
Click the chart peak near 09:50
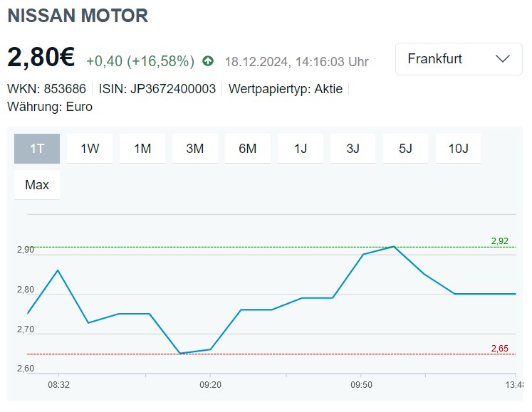coord(393,247)
